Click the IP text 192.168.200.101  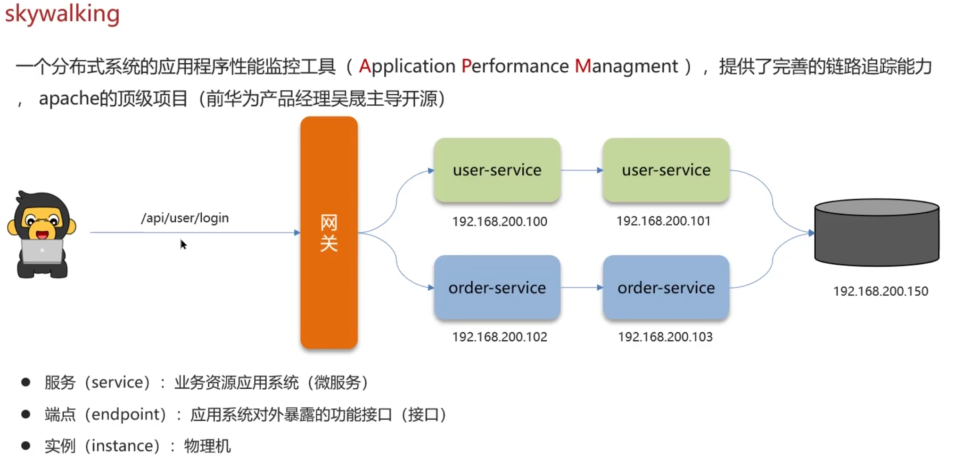(663, 221)
